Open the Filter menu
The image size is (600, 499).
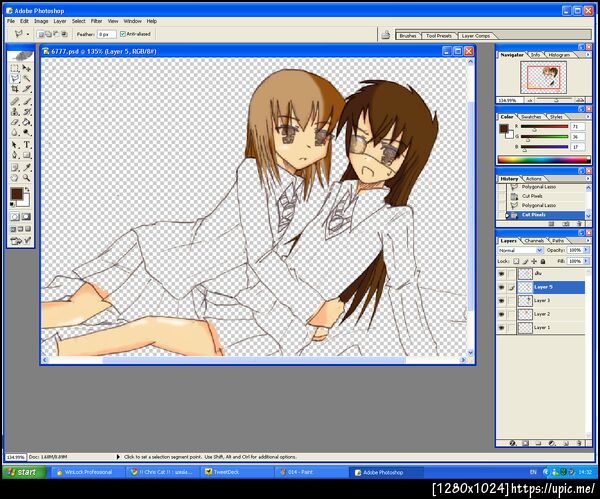click(96, 21)
